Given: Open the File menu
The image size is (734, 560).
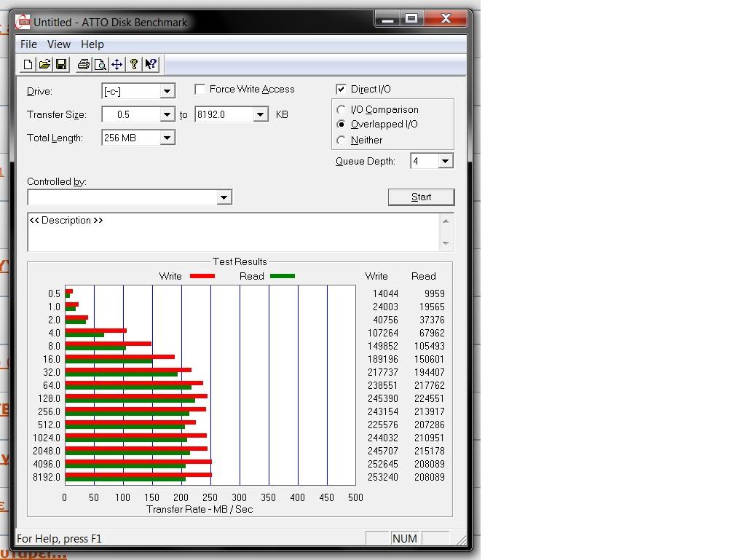Looking at the screenshot, I should pos(28,44).
